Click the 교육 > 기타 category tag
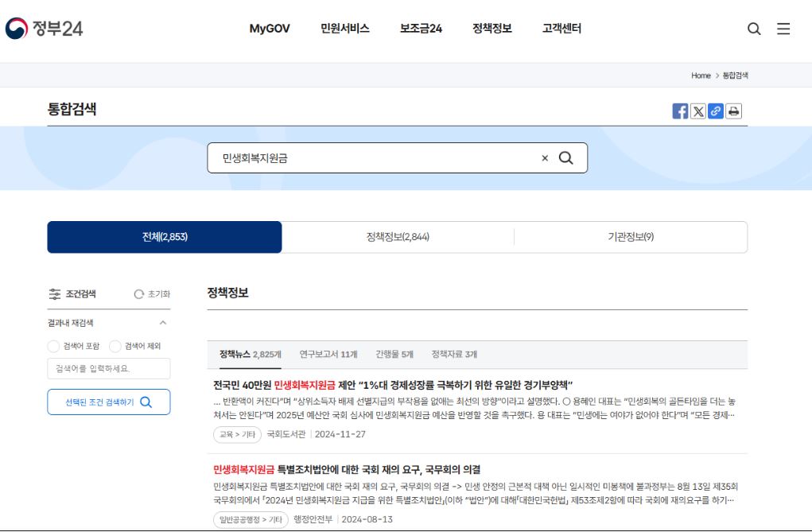 (x=237, y=435)
